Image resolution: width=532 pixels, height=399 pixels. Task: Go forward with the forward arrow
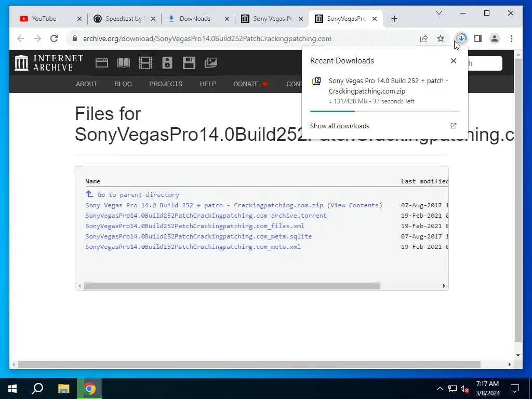[x=37, y=38]
